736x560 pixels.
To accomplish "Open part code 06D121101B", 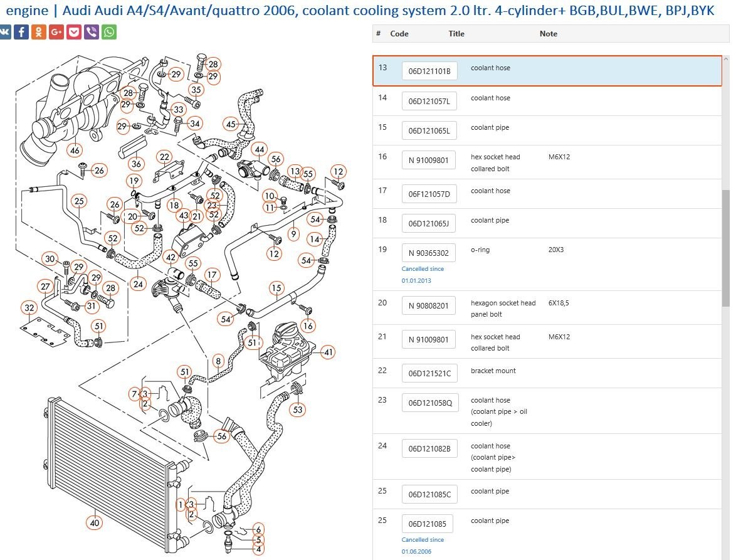I will point(429,71).
